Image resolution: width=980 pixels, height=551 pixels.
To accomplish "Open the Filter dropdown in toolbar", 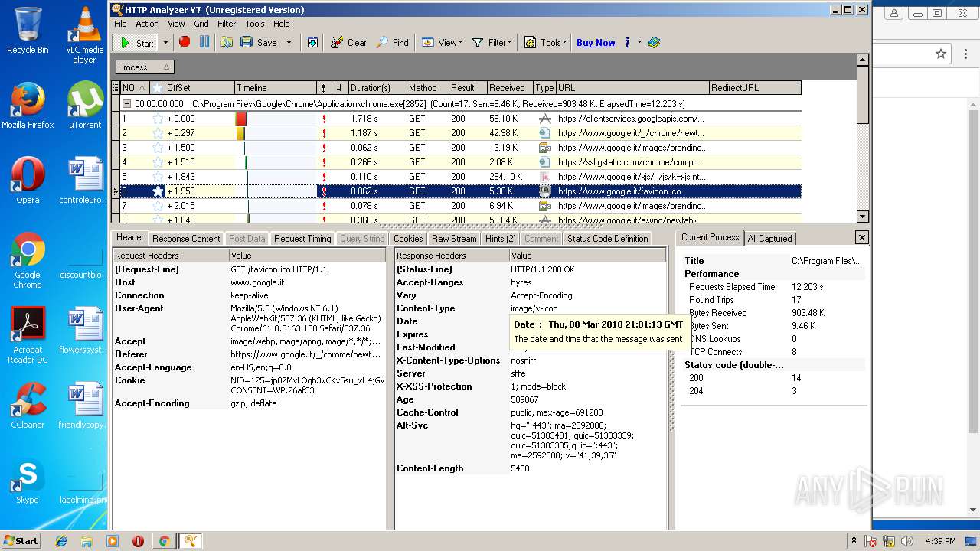I will [492, 43].
